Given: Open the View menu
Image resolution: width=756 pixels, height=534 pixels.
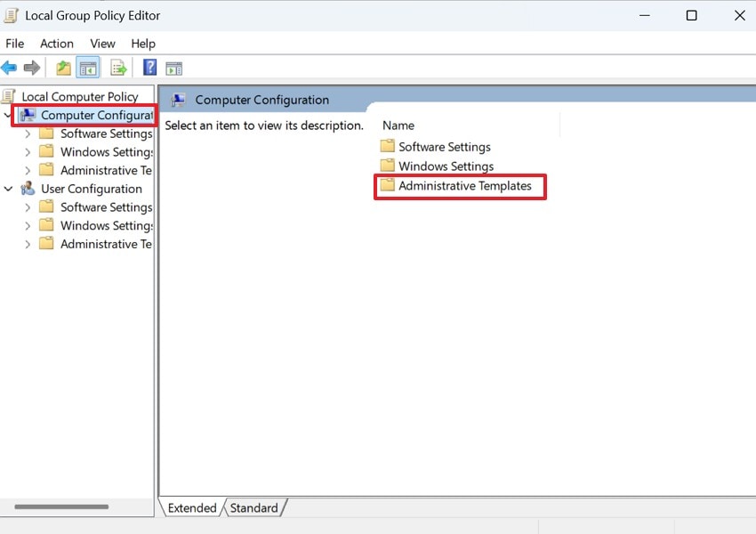Looking at the screenshot, I should 102,44.
